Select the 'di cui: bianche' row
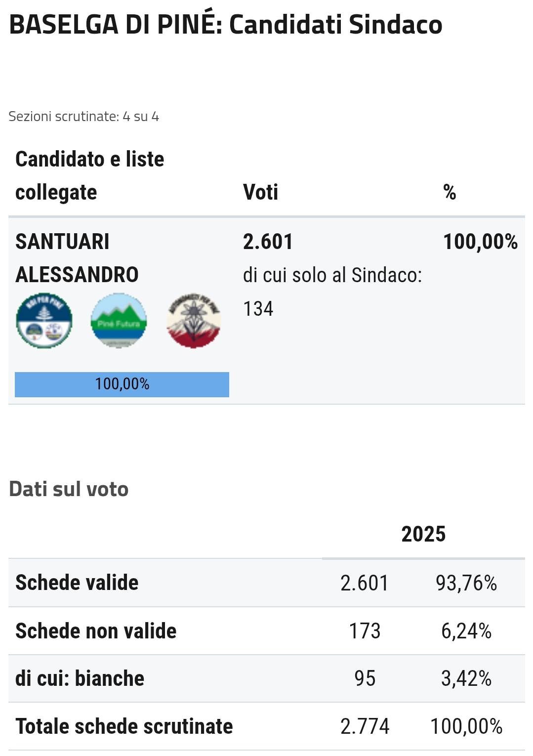Image resolution: width=533 pixels, height=756 pixels. [x=267, y=678]
